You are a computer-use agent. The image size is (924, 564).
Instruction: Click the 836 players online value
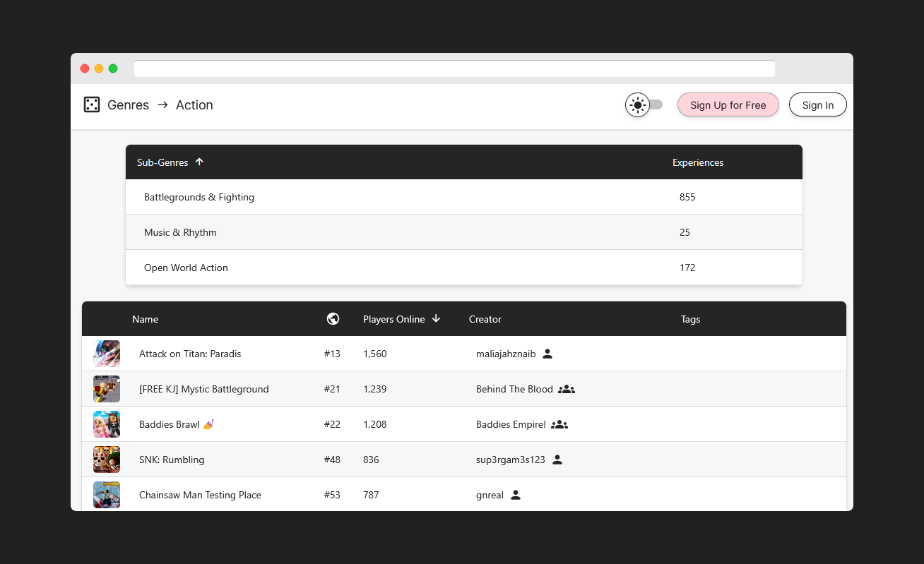click(x=371, y=460)
